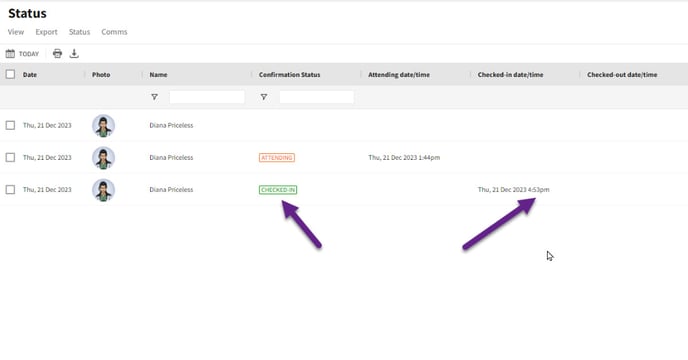Click the TODAY button label
The height and width of the screenshot is (360, 688).
29,54
